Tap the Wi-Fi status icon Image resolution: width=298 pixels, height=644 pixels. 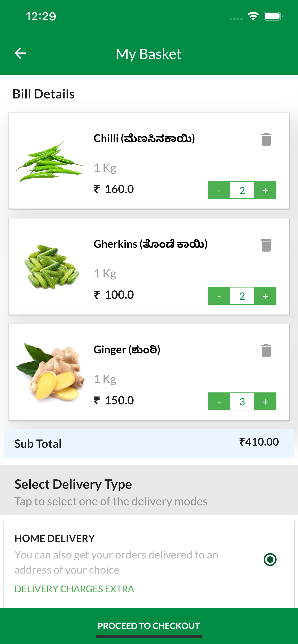tap(253, 16)
